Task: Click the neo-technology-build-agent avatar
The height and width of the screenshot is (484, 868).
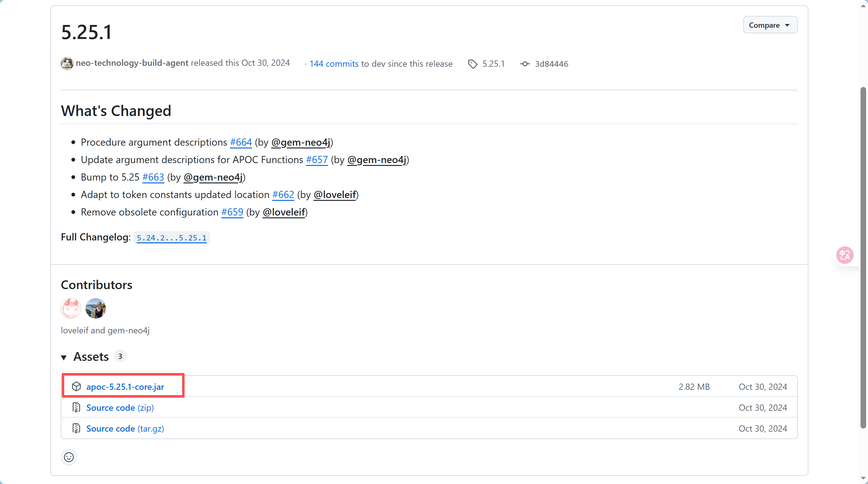Action: coord(67,63)
